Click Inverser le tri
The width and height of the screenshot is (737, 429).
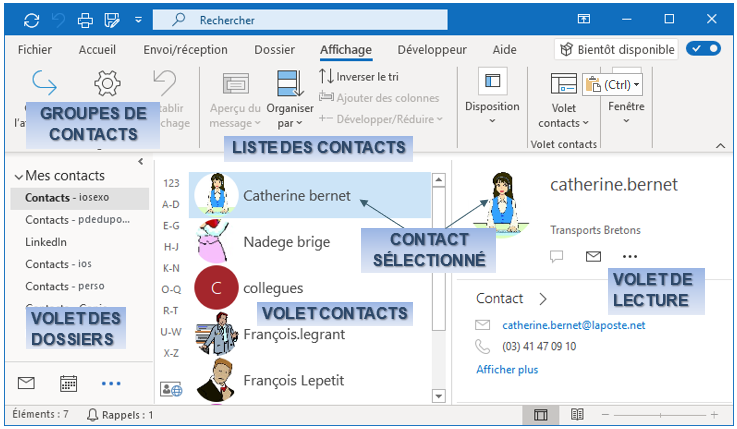coord(359,76)
